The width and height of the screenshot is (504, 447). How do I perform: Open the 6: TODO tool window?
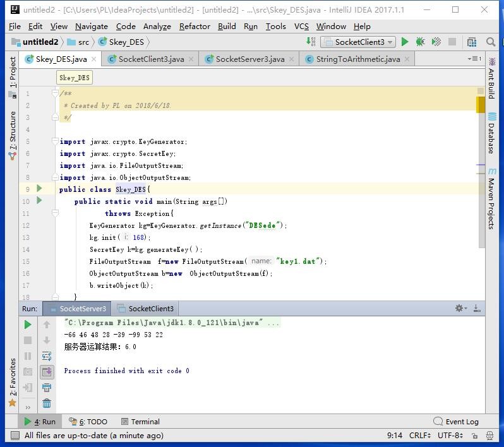(88, 421)
